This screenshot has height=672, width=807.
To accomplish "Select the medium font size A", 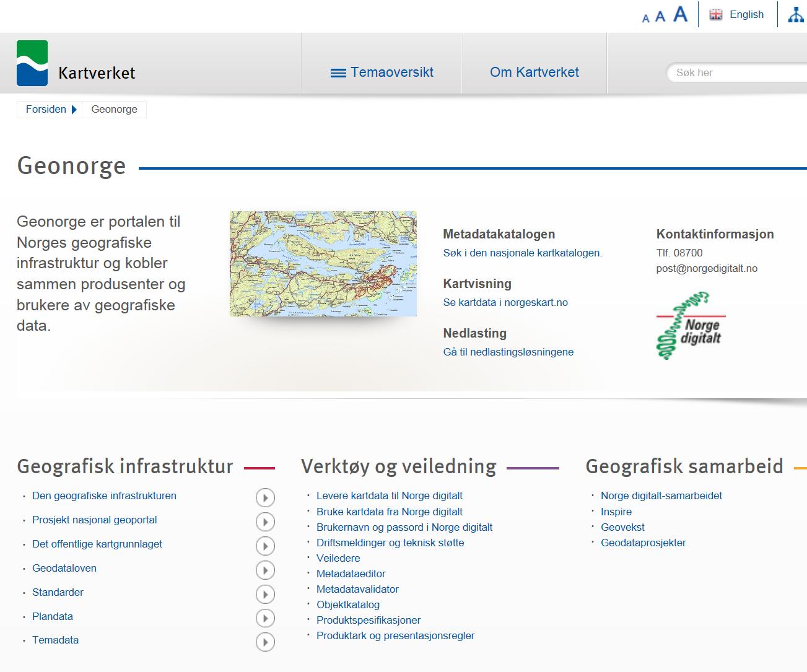I will pos(660,17).
